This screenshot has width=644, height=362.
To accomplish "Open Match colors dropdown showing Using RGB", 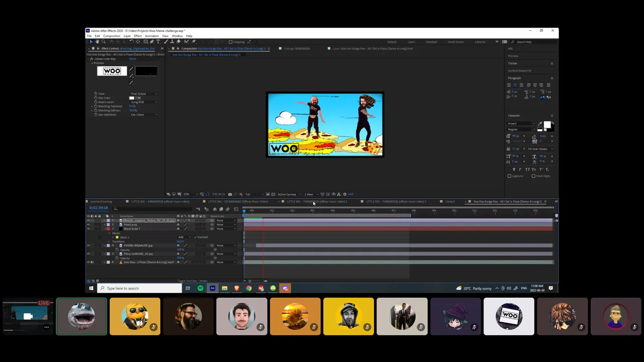I will (144, 102).
